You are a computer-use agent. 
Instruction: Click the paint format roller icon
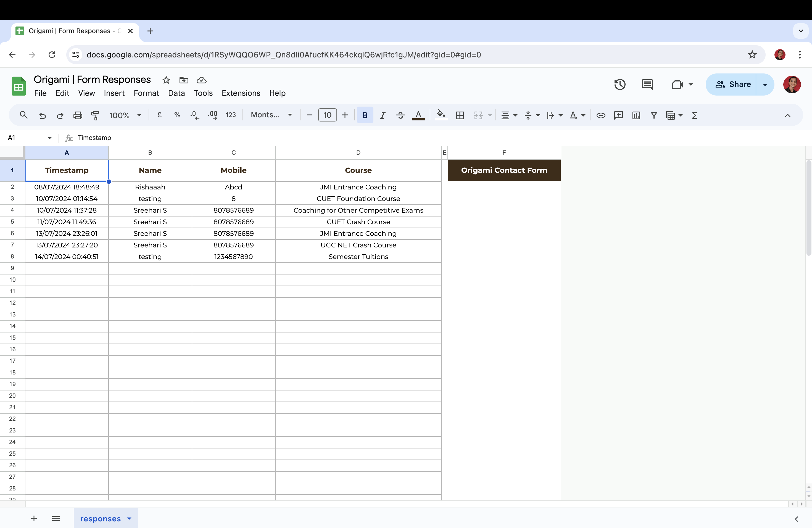point(95,115)
